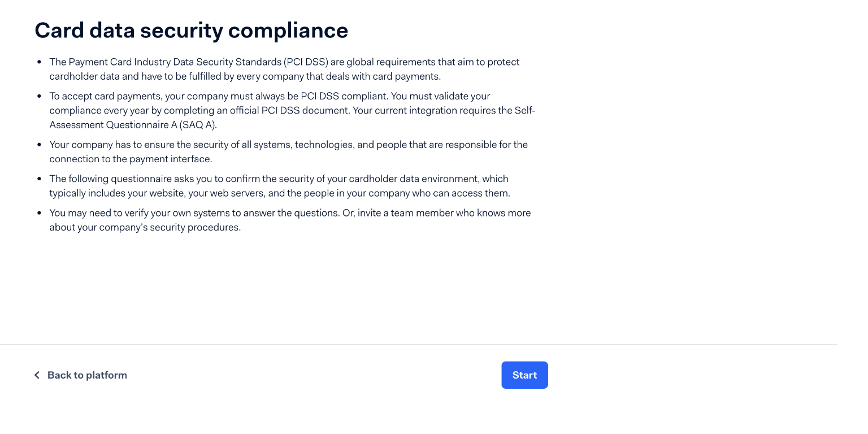Image resolution: width=868 pixels, height=434 pixels.
Task: Click the bullet dot before "Your company has to ensure"
Action: point(39,145)
